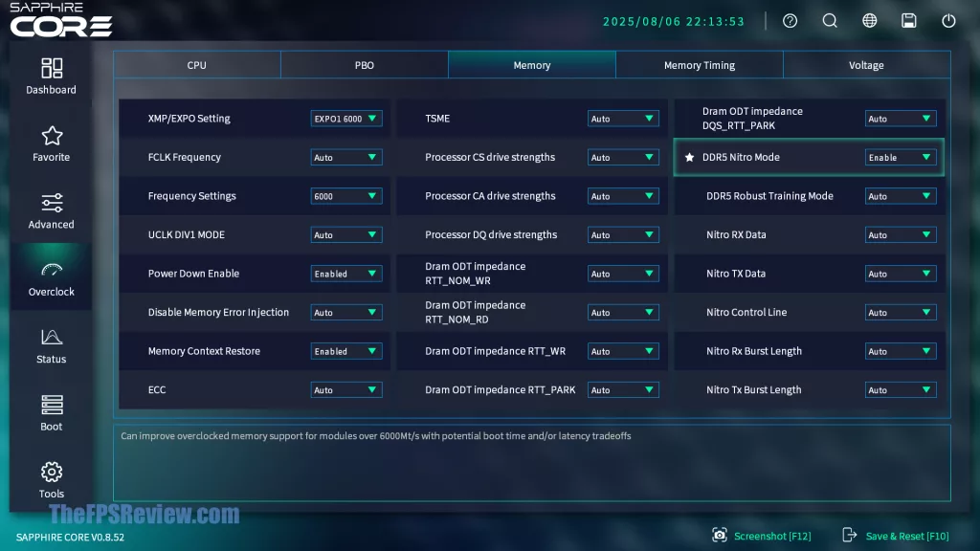Open the Memory Context Restore dropdown

346,351
